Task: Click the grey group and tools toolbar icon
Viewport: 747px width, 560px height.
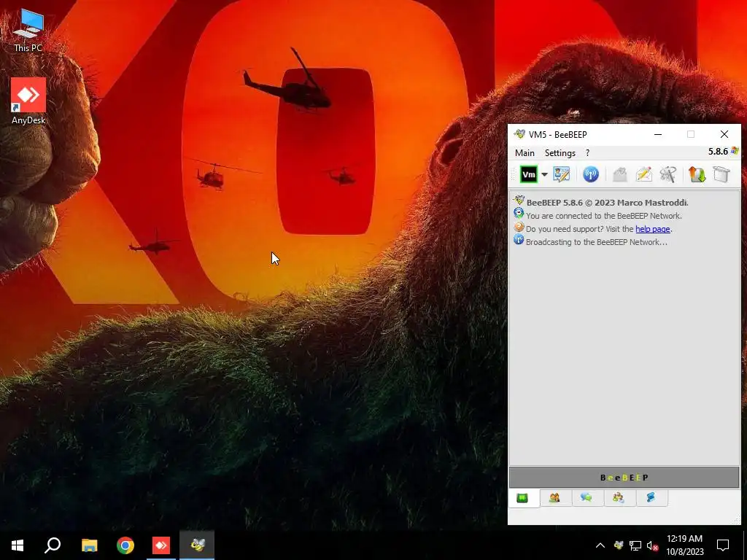Action: point(668,174)
